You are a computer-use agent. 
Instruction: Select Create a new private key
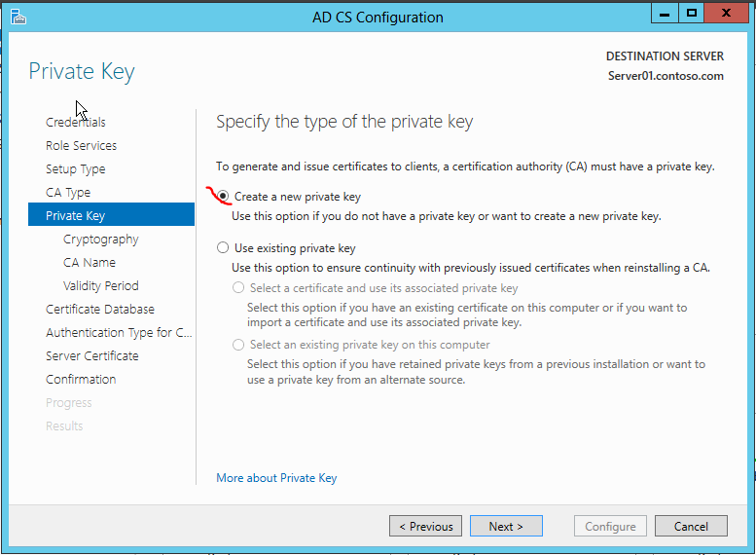(x=224, y=197)
